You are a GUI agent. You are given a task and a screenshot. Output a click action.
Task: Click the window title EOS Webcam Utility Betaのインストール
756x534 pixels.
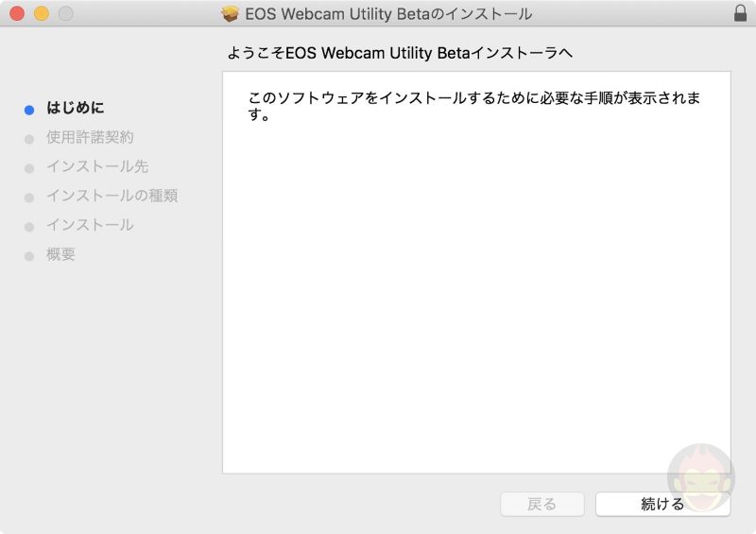pos(388,13)
